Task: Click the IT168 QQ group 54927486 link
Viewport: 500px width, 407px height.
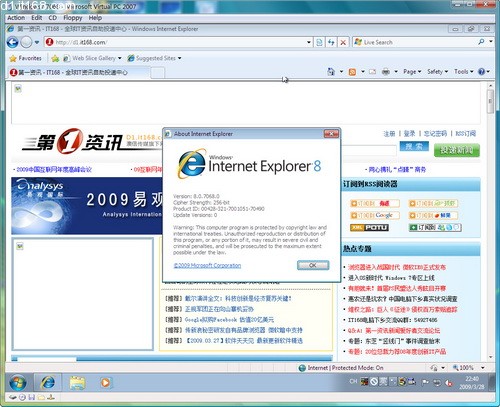Action: point(393,320)
